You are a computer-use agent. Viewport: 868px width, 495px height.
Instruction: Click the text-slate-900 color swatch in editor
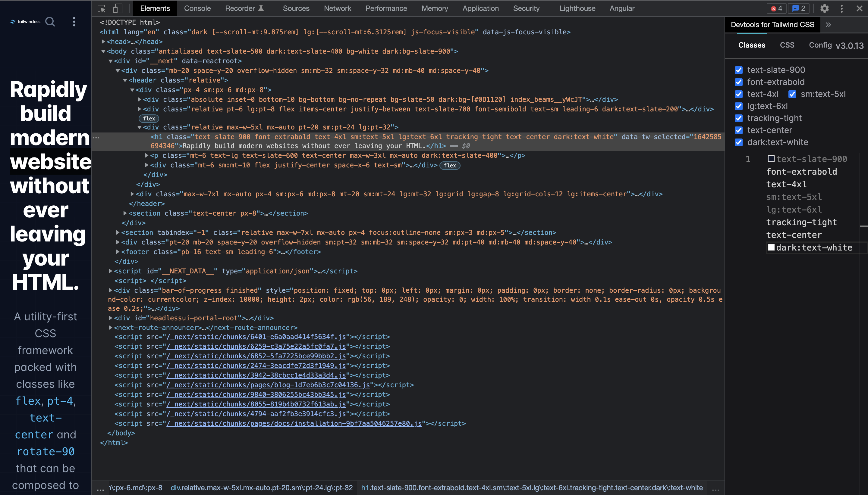771,159
